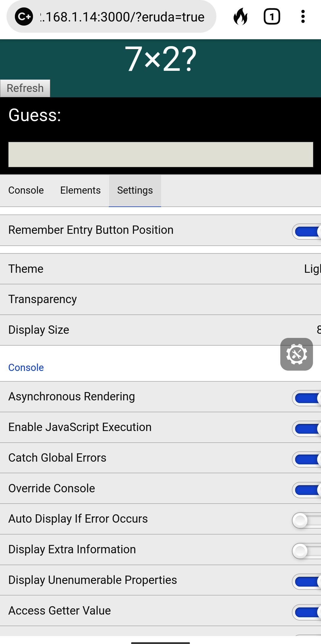Switch to the Elements tab
This screenshot has width=321, height=644.
click(x=80, y=190)
